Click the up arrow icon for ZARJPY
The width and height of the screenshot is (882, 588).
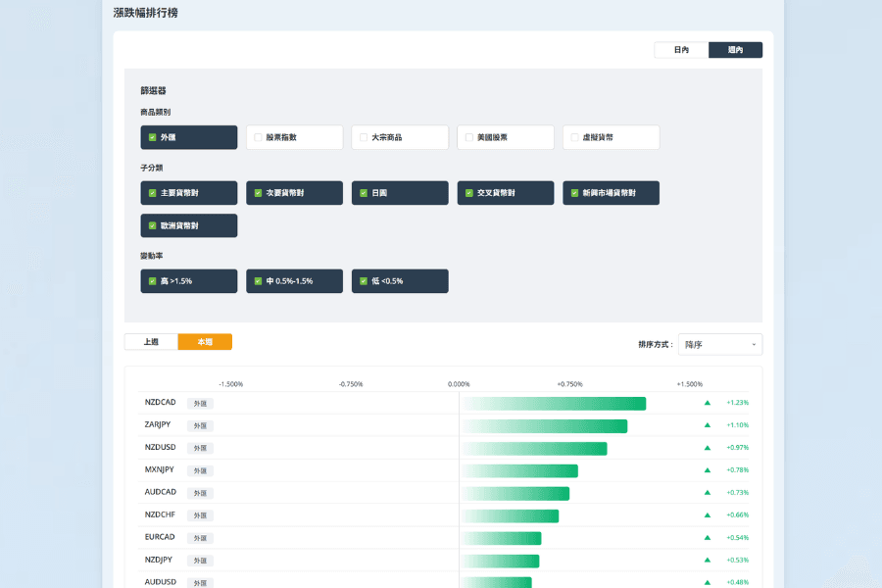[708, 425]
